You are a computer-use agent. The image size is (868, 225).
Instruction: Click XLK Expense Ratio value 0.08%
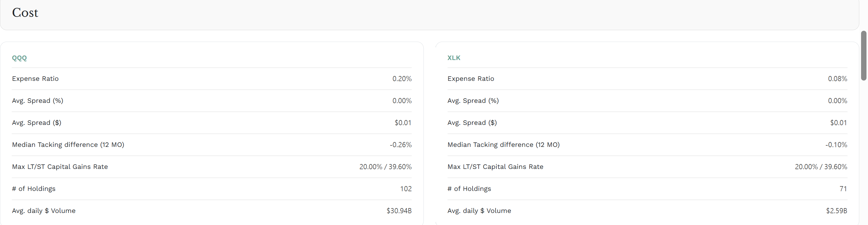[837, 79]
